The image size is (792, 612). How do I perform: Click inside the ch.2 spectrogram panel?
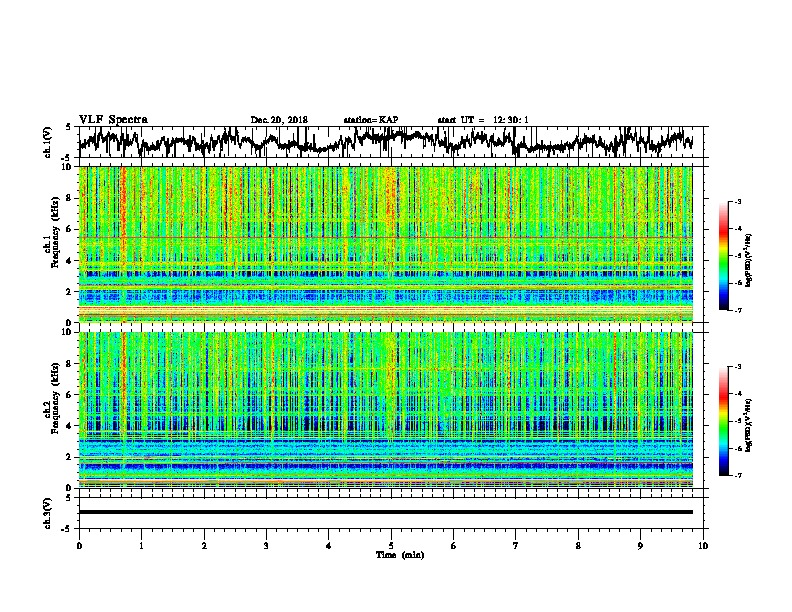pos(385,410)
